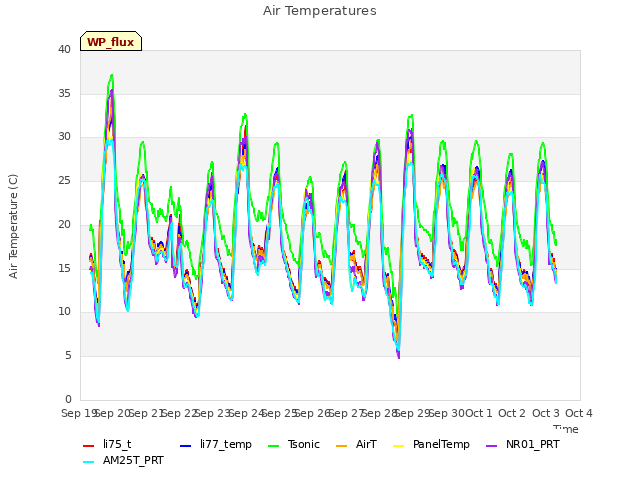Click the lowest temperature dip near Sep 29
Image resolution: width=640 pixels, height=480 pixels.
(x=398, y=357)
